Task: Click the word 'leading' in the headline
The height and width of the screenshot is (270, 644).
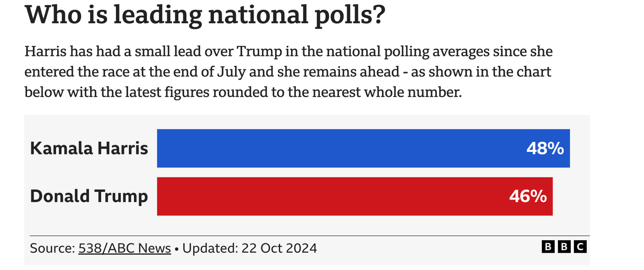Action: click(158, 15)
